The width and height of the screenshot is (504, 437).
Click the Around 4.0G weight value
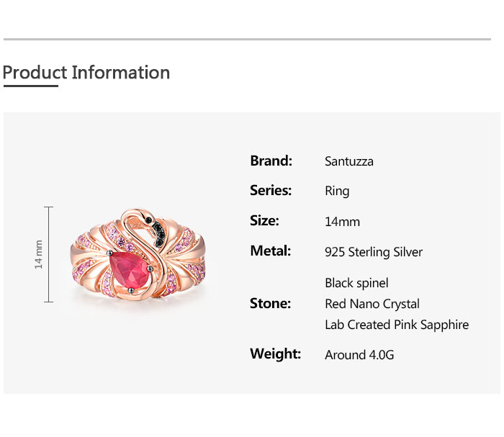359,354
